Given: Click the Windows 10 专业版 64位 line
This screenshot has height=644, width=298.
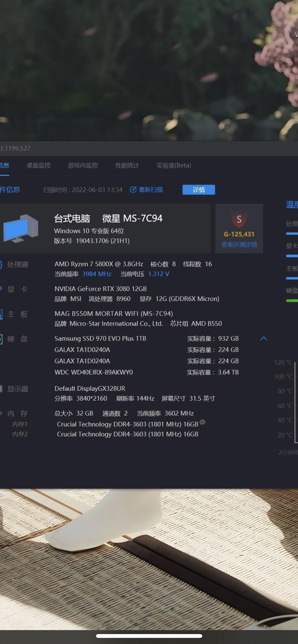Looking at the screenshot, I should pos(89,231).
